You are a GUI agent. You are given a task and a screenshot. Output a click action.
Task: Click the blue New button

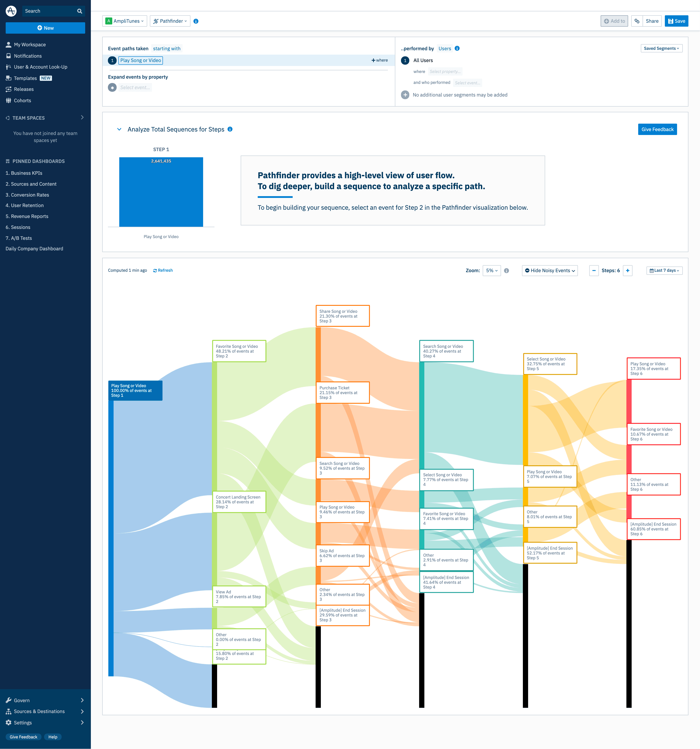point(45,28)
